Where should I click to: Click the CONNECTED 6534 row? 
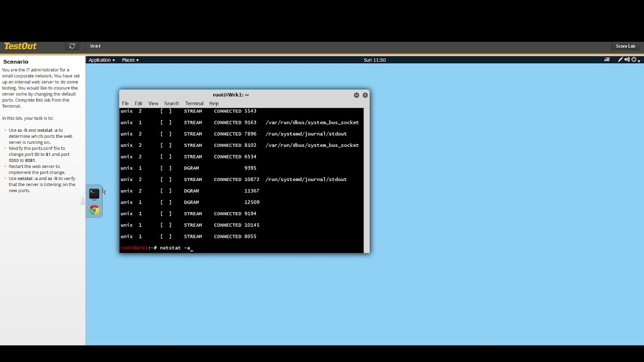coord(188,157)
